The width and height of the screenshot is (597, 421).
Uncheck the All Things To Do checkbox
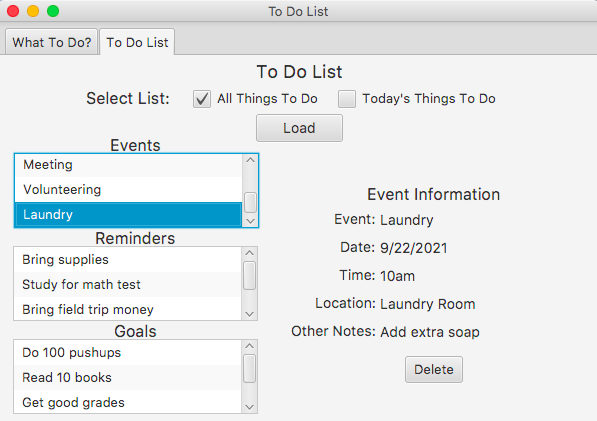tap(202, 99)
